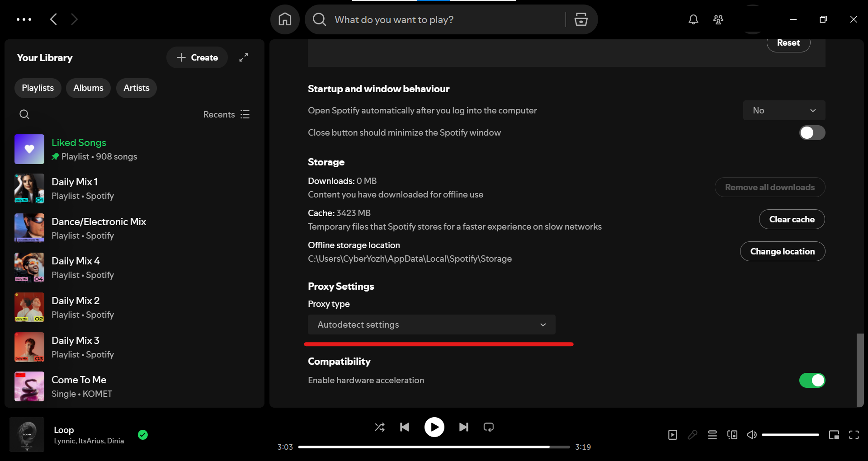Enable shuffle playback
The height and width of the screenshot is (461, 868).
click(x=379, y=427)
